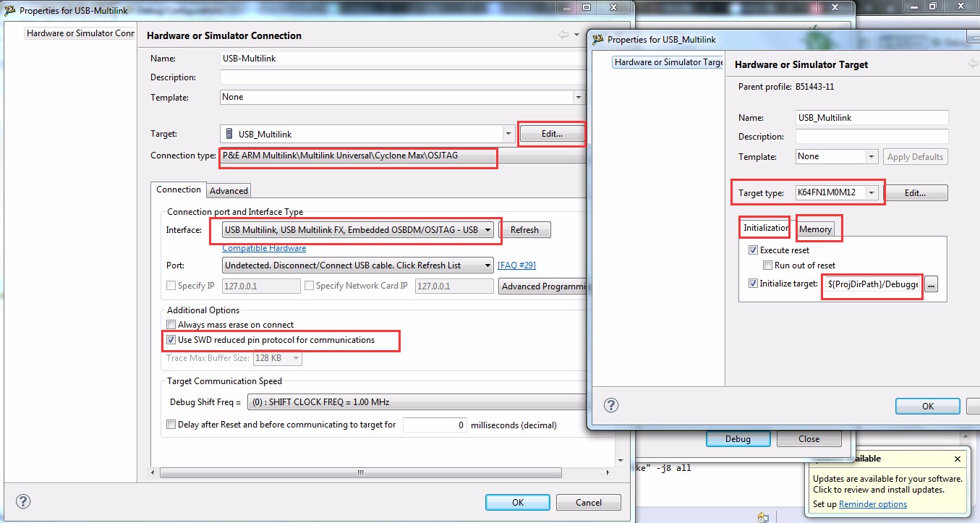Enable Run out of reset
Image resolution: width=980 pixels, height=523 pixels.
[767, 265]
